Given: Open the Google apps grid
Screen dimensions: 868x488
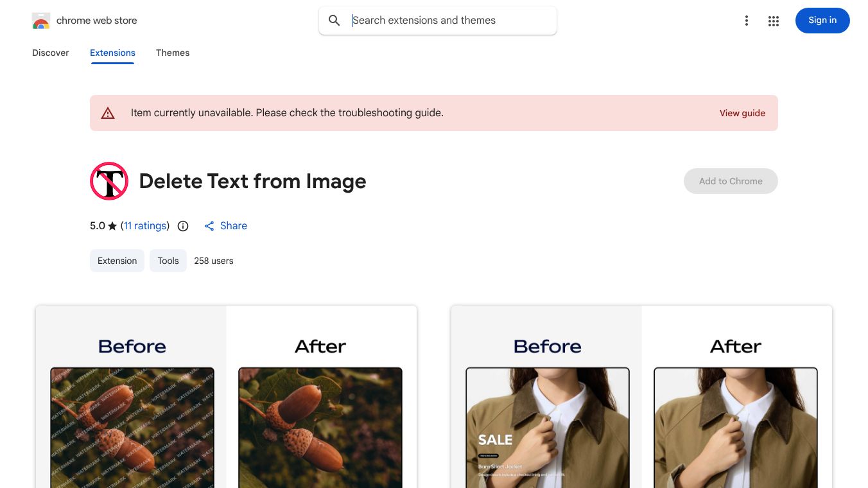Looking at the screenshot, I should (x=774, y=21).
